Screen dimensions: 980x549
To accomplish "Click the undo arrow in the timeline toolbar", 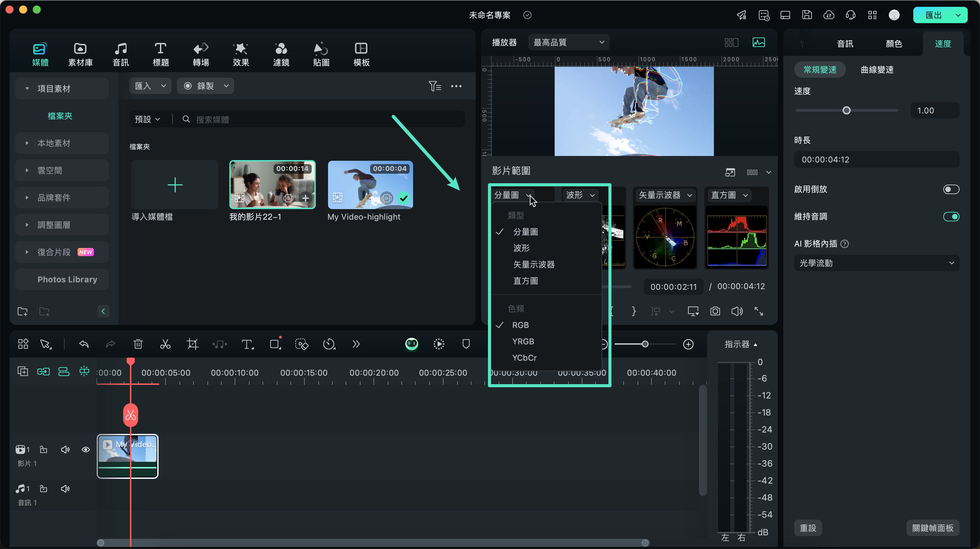I will pos(84,344).
